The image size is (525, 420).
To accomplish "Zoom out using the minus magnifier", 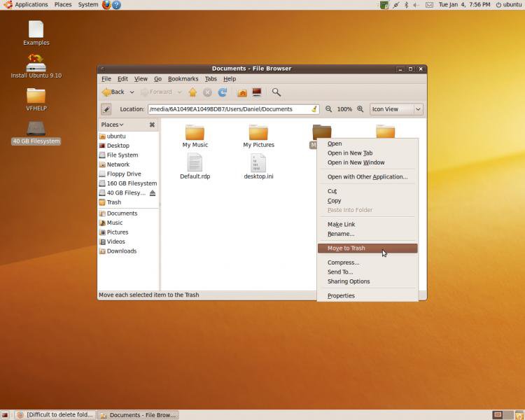I will click(329, 109).
